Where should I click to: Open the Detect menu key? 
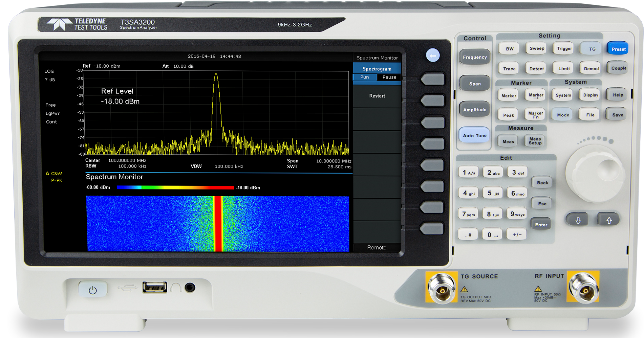point(537,69)
